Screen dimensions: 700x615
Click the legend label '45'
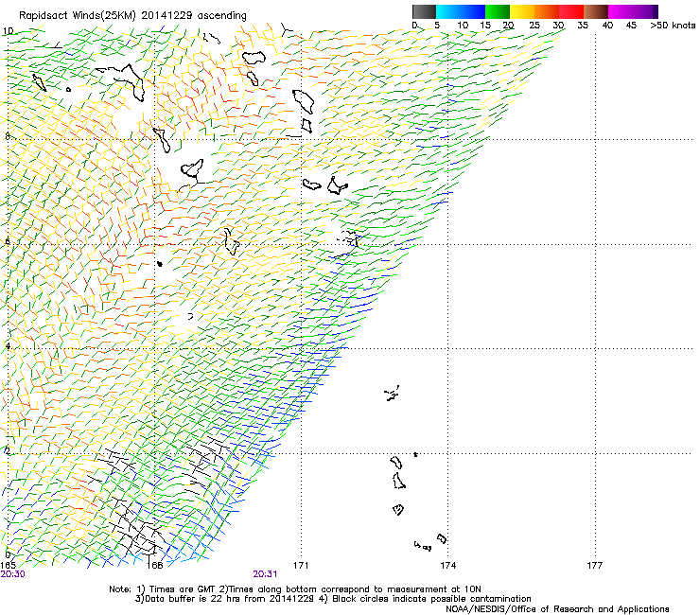pyautogui.click(x=631, y=26)
